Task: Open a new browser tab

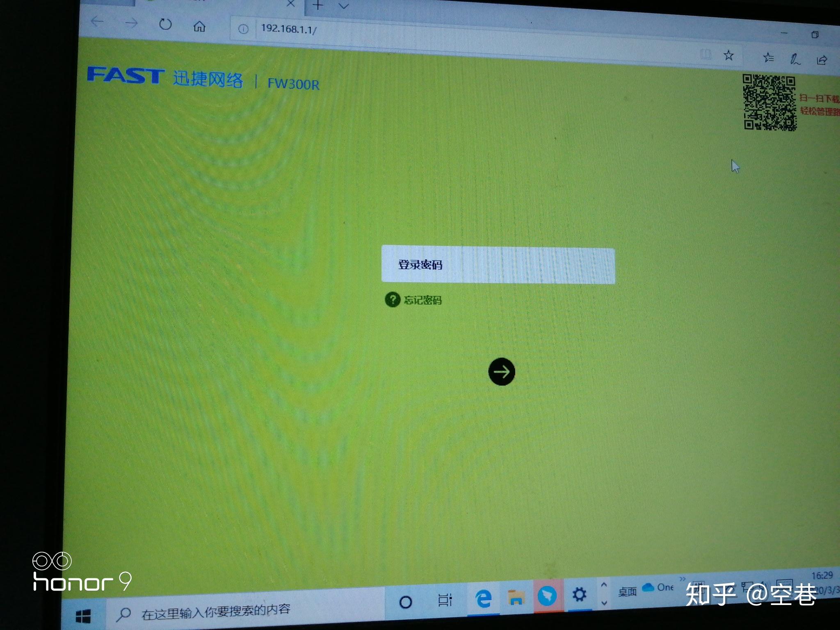Action: point(318,6)
